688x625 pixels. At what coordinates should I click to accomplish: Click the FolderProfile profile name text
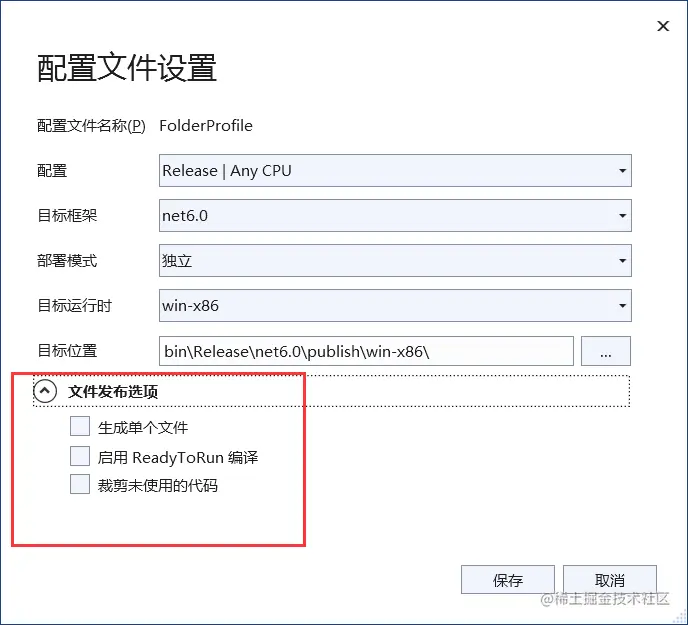coord(206,126)
